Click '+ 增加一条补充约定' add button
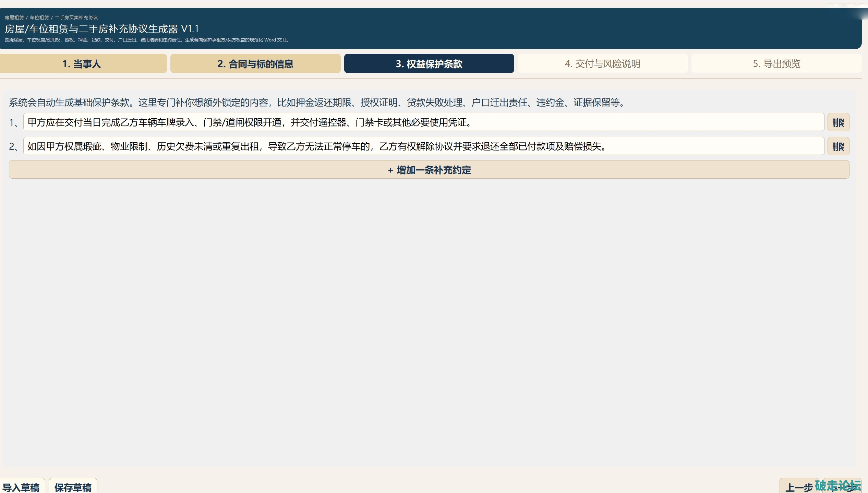 429,170
